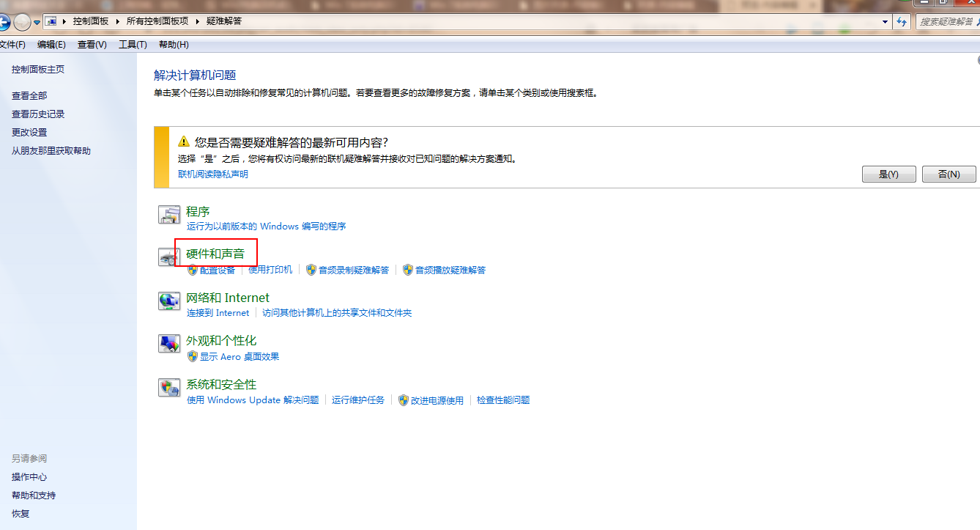Open the 查看(V) menu

tap(92, 45)
